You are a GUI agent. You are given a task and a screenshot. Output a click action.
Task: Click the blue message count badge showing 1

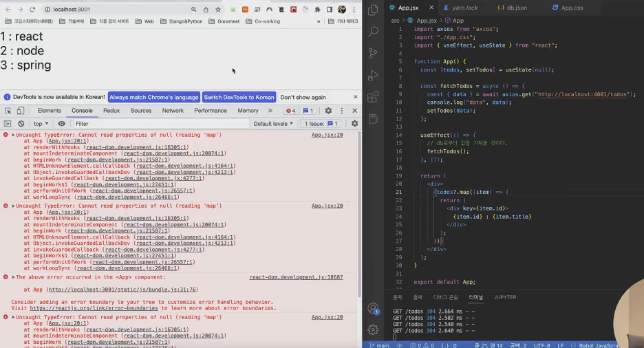(308, 111)
